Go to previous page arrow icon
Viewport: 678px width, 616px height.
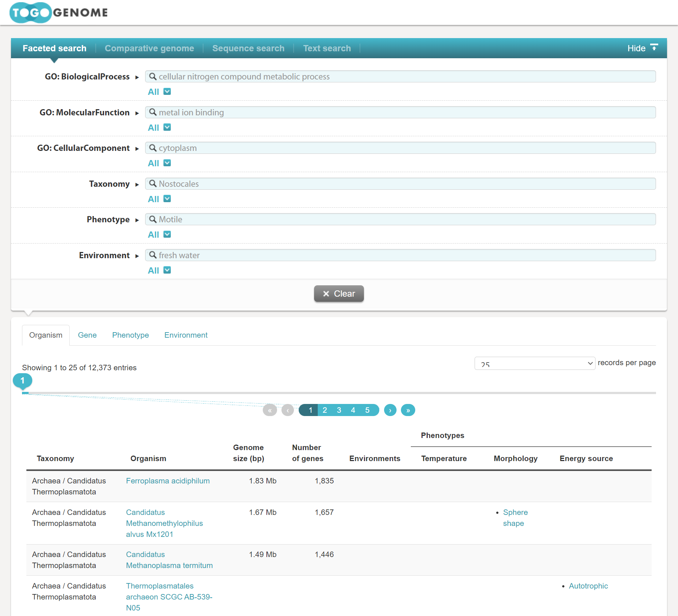288,410
